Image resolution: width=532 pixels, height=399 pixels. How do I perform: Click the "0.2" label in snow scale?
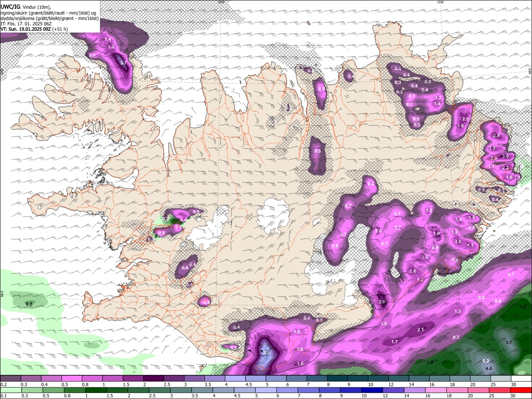coord(3,384)
